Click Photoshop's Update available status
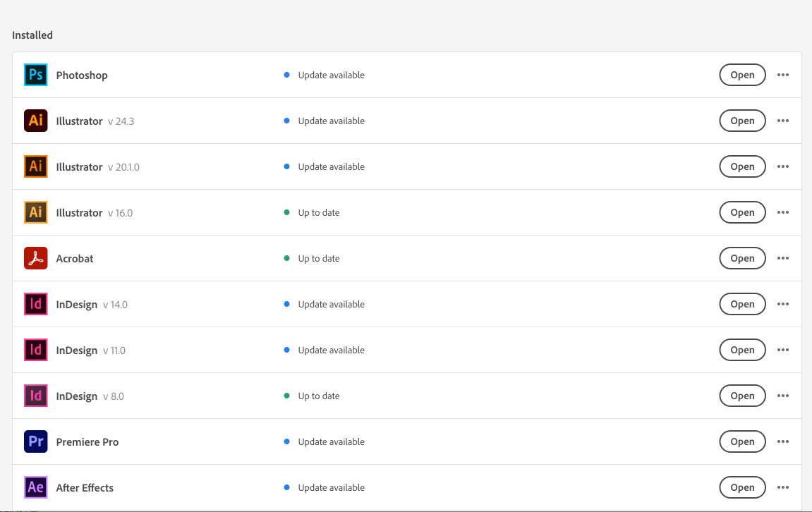The height and width of the screenshot is (512, 812). coord(331,75)
